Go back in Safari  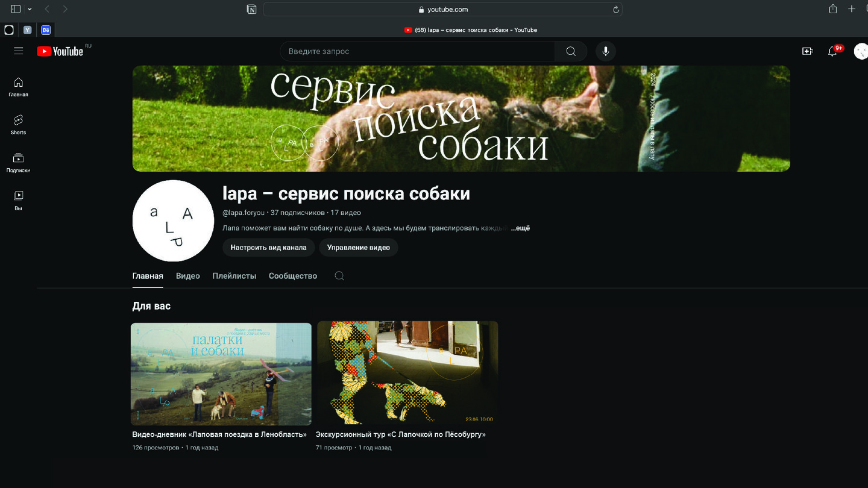click(47, 9)
